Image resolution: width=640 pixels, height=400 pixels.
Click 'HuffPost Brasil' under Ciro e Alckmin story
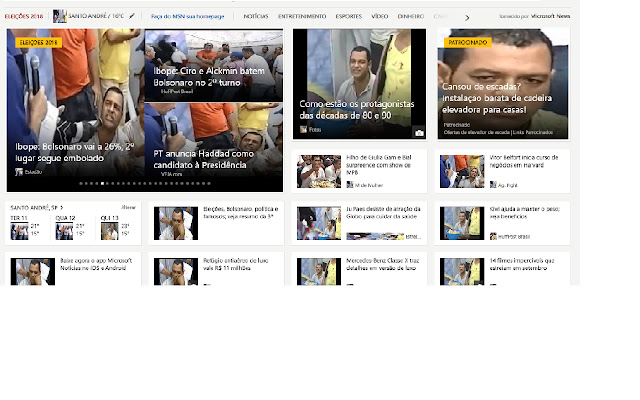[x=177, y=91]
